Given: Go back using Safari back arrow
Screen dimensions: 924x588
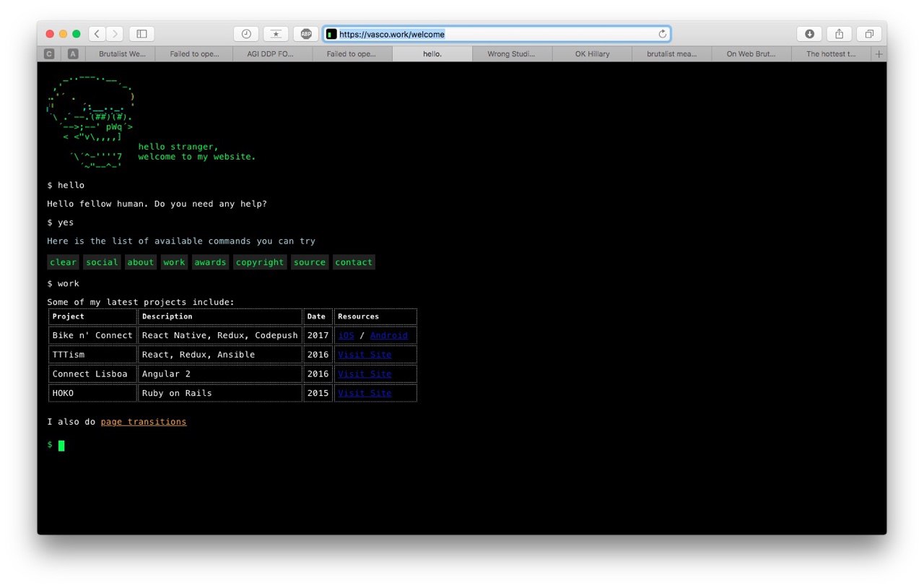Looking at the screenshot, I should tap(97, 34).
